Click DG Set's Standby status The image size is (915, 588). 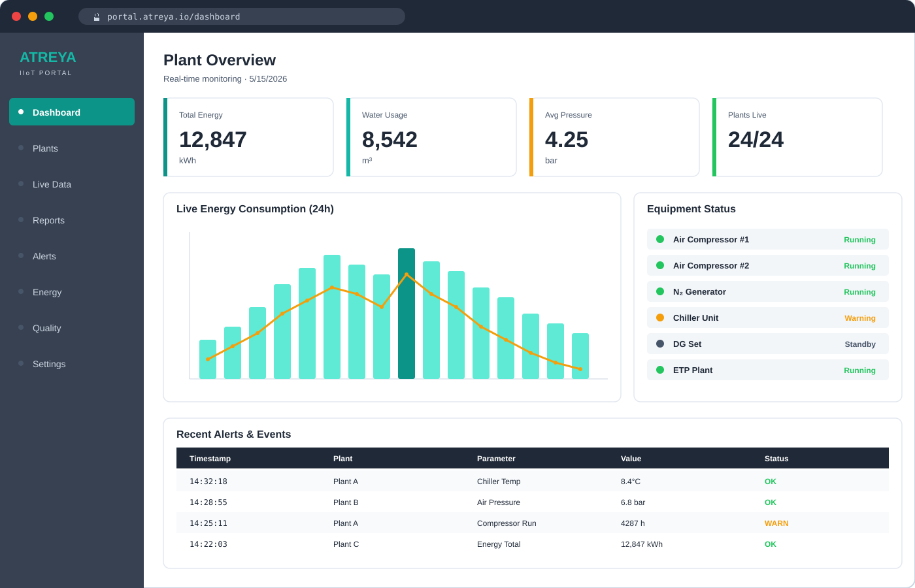pyautogui.click(x=860, y=344)
